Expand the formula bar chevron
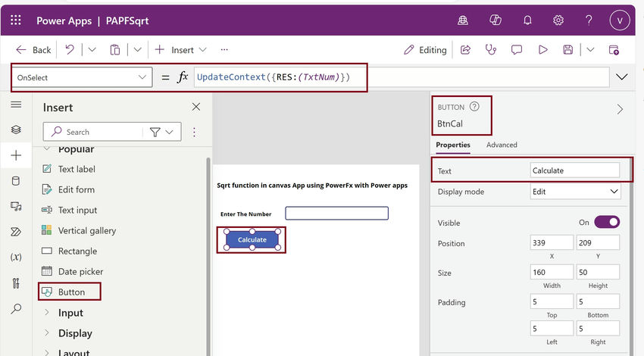This screenshot has height=356, width=644. click(622, 77)
